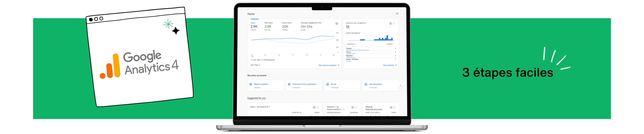This screenshot has height=134, width=644.
Task: Open the by Country ID dimension dropdown
Action: coord(264,107)
